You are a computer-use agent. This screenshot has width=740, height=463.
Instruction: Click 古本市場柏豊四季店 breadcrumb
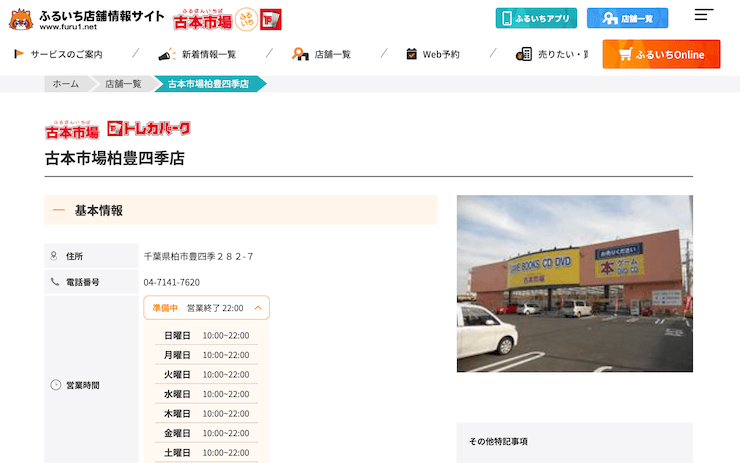tap(208, 84)
